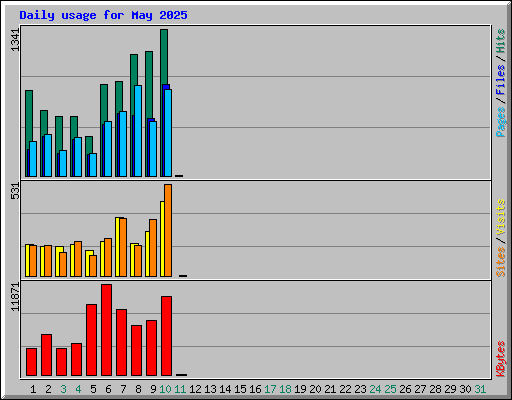This screenshot has width=512, height=400.
Task: Click day label 8 on the x-axis
Action: 138,389
